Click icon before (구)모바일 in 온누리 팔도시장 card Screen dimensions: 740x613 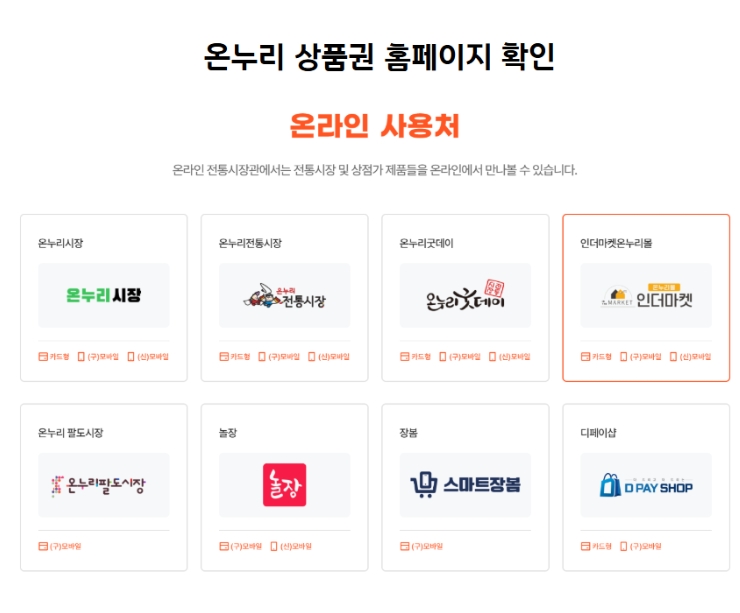point(43,546)
